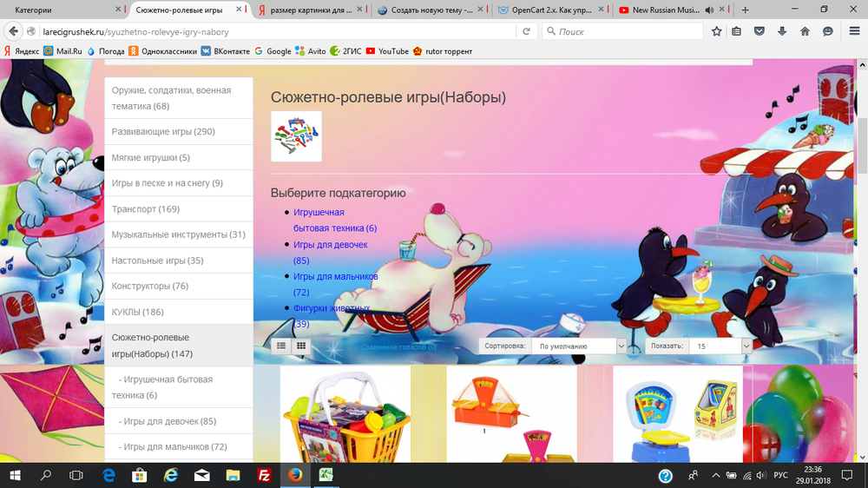Open the Яндекс bookmark
This screenshot has height=488, width=868.
pos(23,51)
